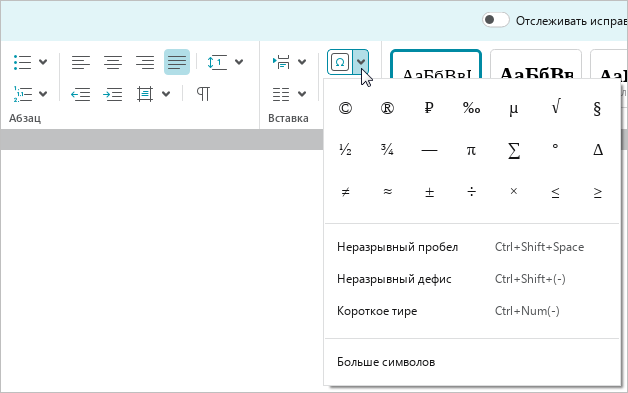Select justified text alignment icon
628x393 pixels.
[x=177, y=62]
